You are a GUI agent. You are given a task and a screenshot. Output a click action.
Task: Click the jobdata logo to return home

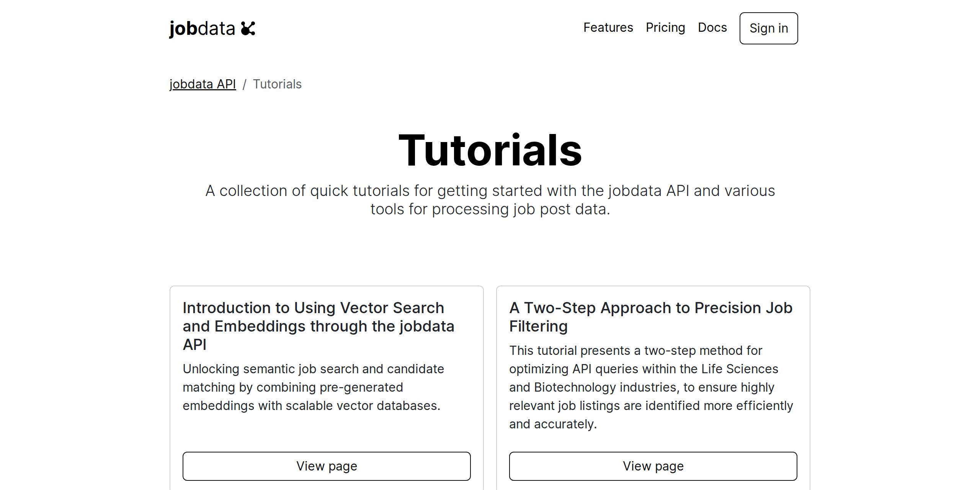click(x=212, y=28)
